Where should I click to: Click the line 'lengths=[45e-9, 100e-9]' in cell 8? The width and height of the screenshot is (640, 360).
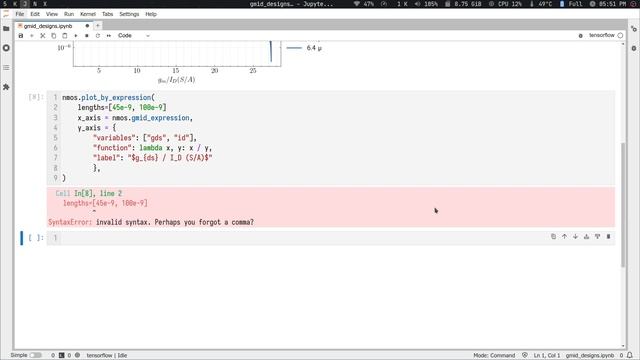click(x=122, y=107)
